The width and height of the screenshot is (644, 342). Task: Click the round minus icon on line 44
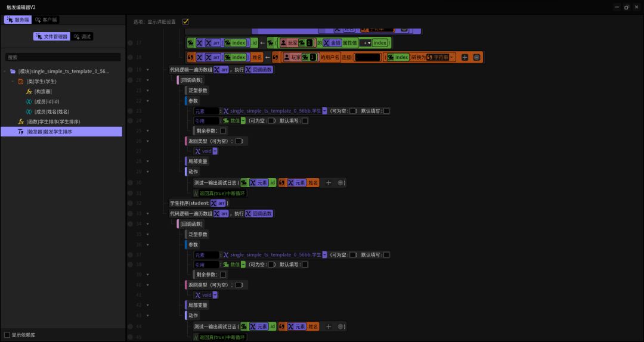pyautogui.click(x=340, y=327)
